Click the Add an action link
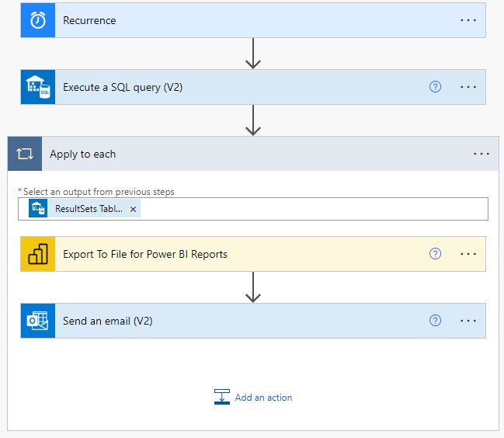This screenshot has width=504, height=438. coord(263,398)
